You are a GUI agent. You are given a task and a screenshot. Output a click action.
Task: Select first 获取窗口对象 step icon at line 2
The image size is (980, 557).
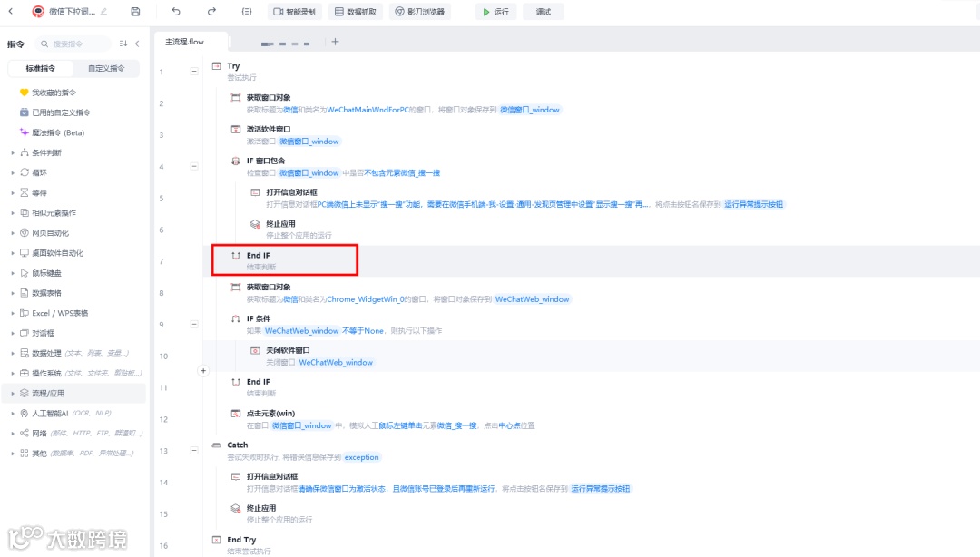[x=236, y=98]
